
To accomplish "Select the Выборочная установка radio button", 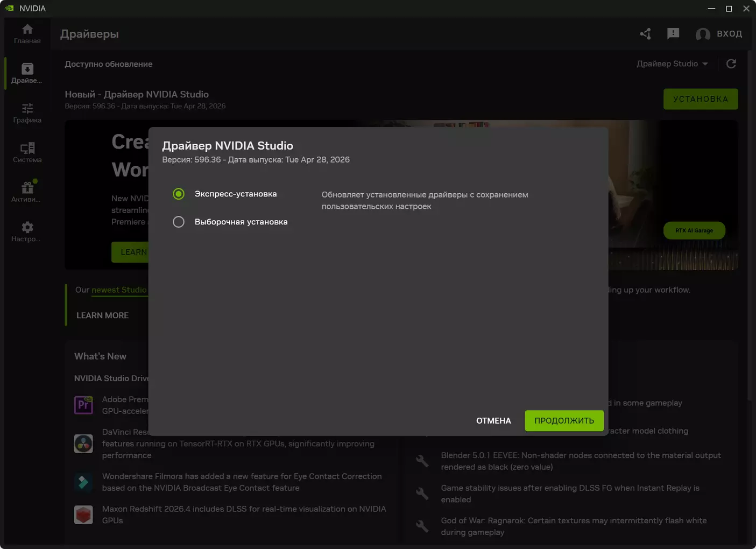I will tap(179, 222).
